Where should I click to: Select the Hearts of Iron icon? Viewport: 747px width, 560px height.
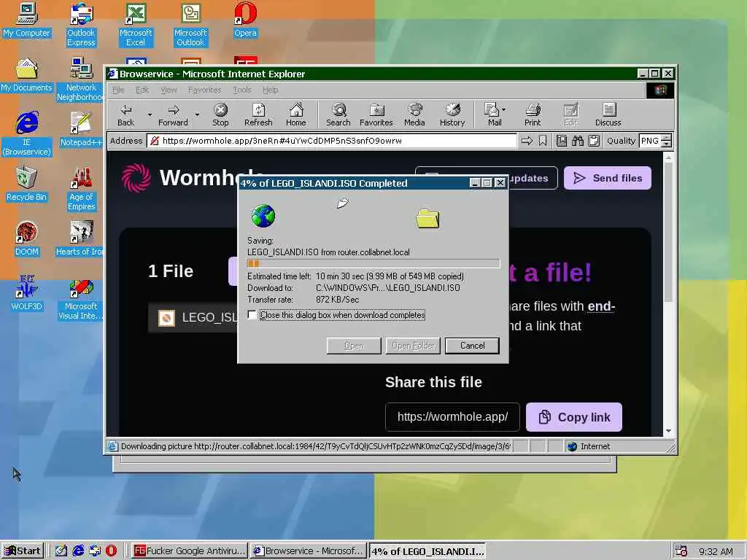click(x=80, y=238)
